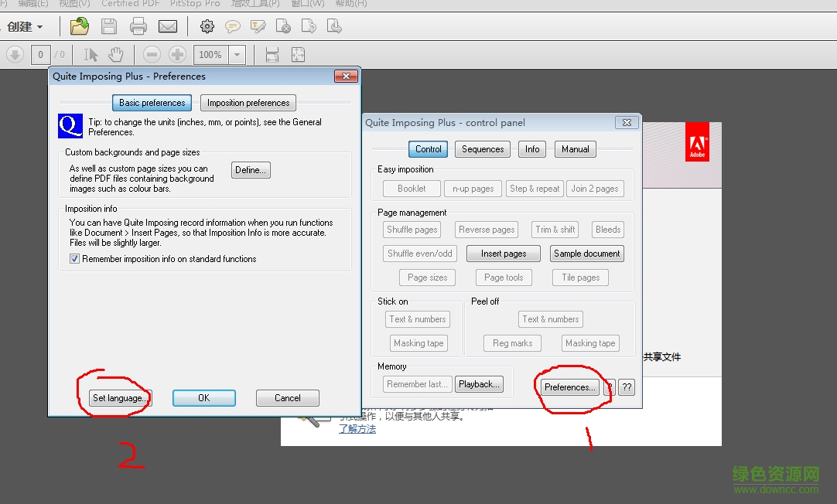Click the Trim & shift button
Screen dimensions: 837x504
555,230
